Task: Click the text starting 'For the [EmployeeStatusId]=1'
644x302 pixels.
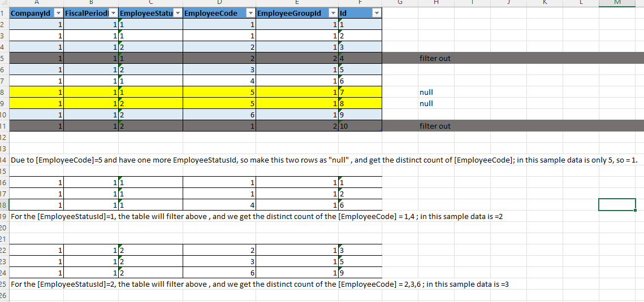Action: (257, 216)
